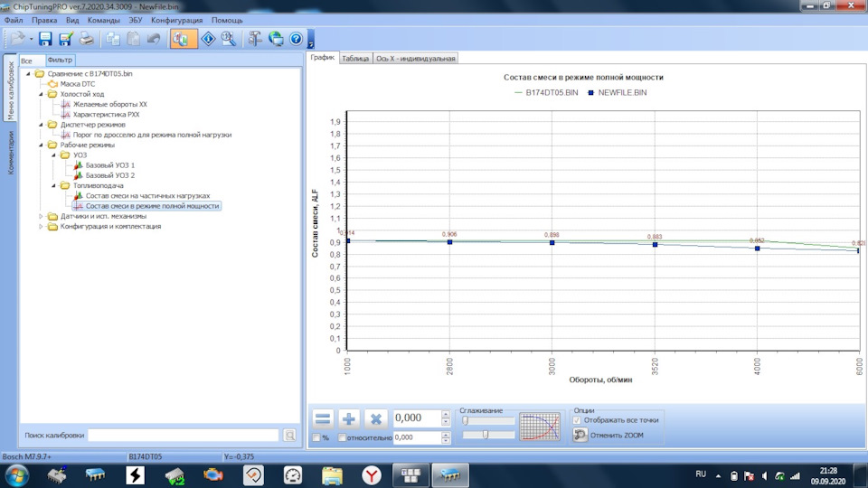This screenshot has height=488, width=868.
Task: Open the blue diamond info icon
Action: click(207, 39)
